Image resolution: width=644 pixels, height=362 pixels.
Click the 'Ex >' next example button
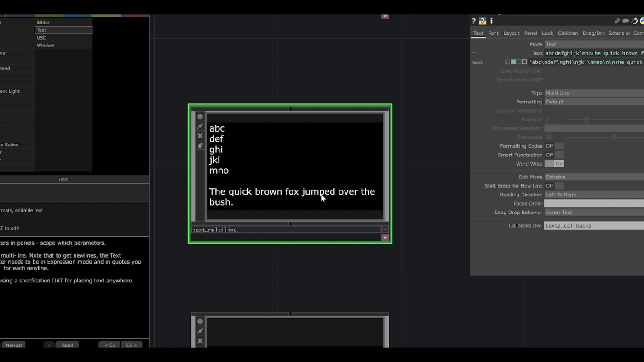click(132, 345)
